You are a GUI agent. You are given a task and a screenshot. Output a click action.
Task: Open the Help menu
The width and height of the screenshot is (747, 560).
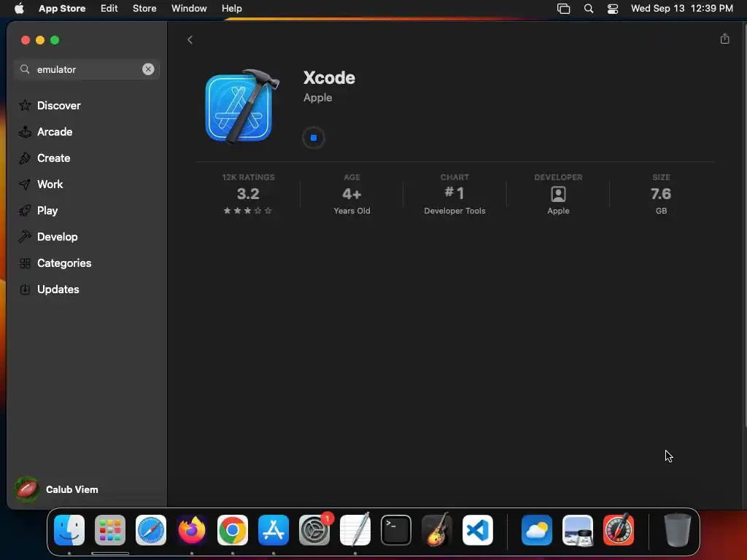coord(231,8)
